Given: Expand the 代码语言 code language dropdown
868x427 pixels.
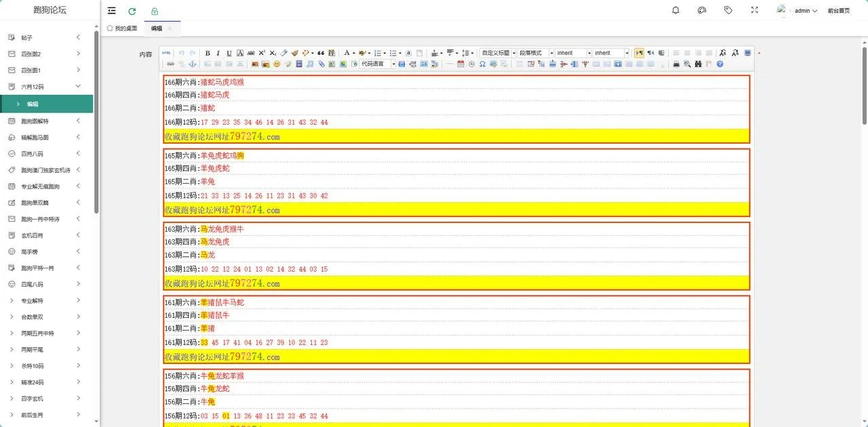Looking at the screenshot, I should point(376,64).
